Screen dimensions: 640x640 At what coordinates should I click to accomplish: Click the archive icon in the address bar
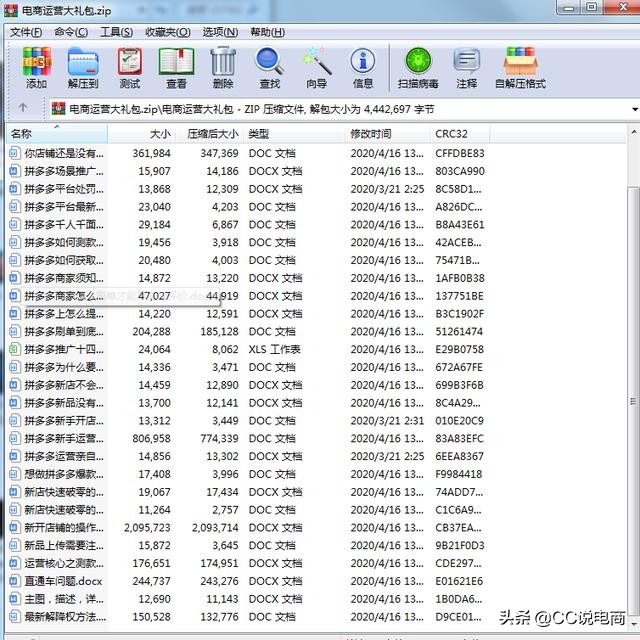pyautogui.click(x=58, y=109)
